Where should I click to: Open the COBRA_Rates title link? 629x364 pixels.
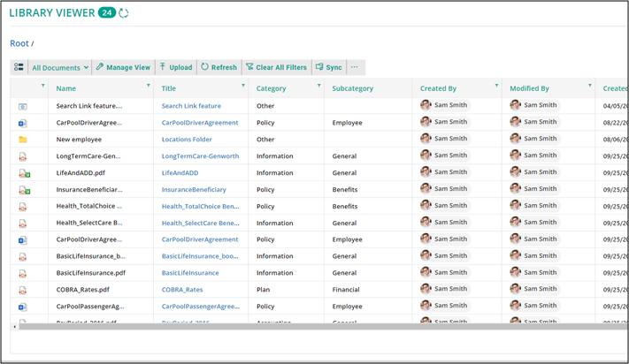pos(182,290)
